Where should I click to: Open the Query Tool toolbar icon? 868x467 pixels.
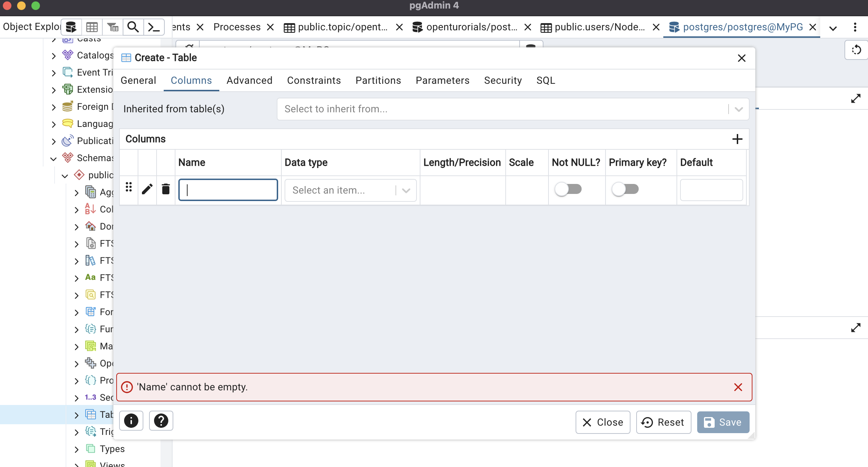71,27
